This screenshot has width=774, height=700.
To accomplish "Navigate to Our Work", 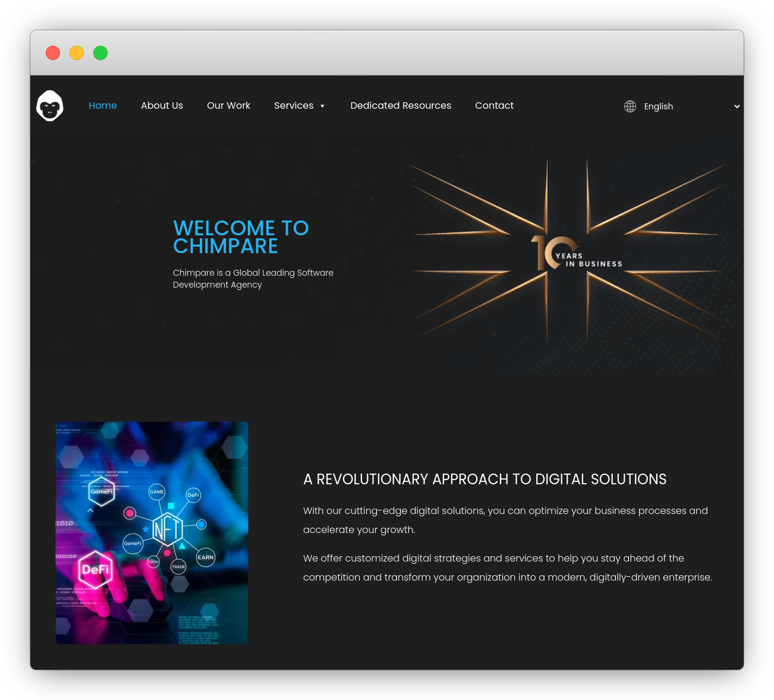I will pyautogui.click(x=228, y=106).
